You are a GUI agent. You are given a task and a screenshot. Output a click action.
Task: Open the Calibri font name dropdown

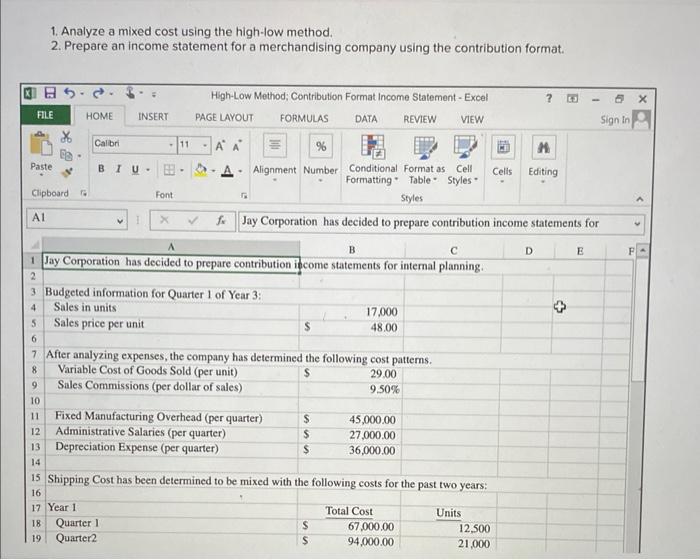[171, 144]
